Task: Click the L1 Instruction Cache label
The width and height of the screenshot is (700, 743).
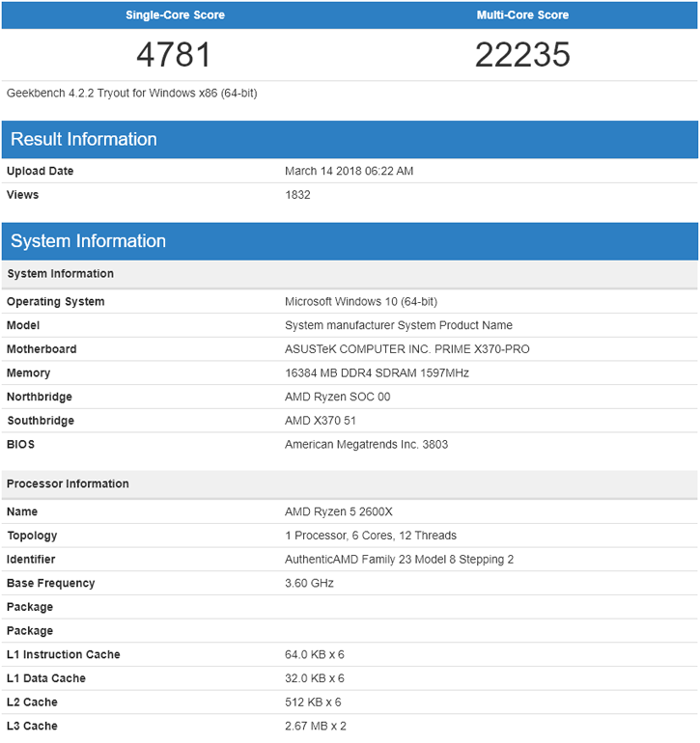Action: [x=63, y=655]
